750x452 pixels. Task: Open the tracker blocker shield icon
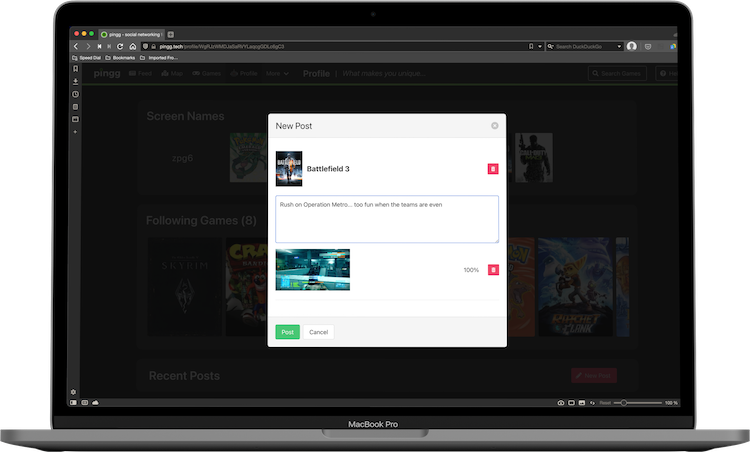(x=145, y=46)
